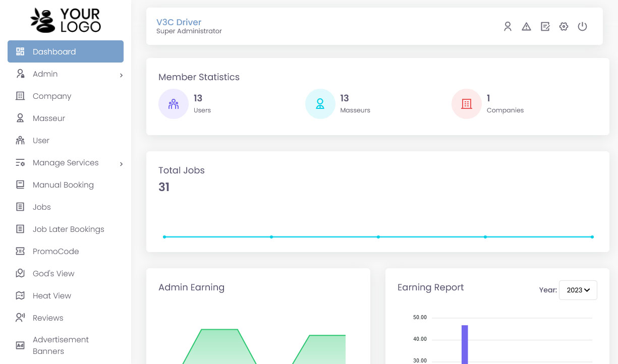This screenshot has width=618, height=364.
Task: Click the last point on Total Jobs line
Action: coord(592,237)
